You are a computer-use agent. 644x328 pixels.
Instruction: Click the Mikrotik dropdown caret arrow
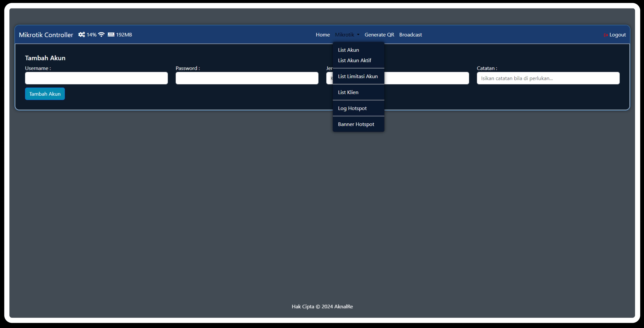[358, 35]
